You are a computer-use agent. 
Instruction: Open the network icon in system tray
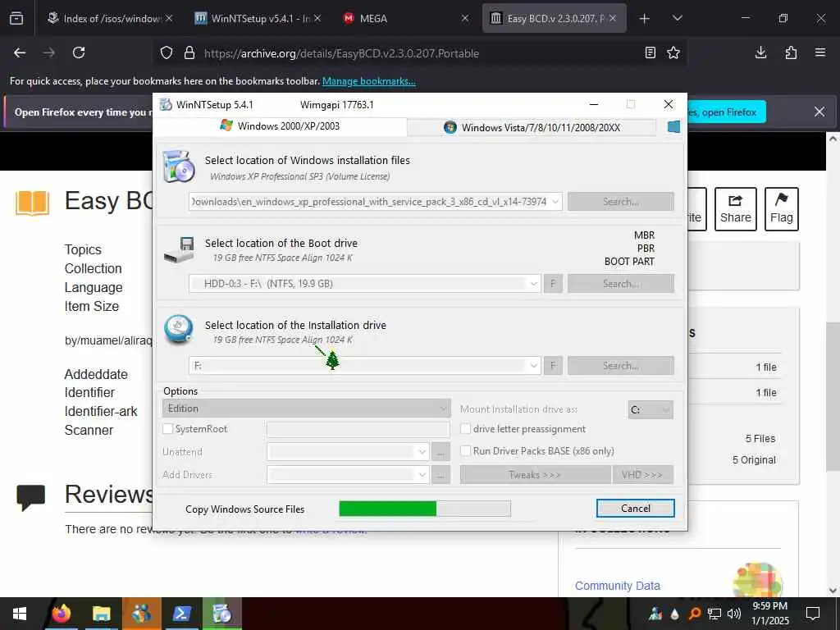click(x=714, y=614)
